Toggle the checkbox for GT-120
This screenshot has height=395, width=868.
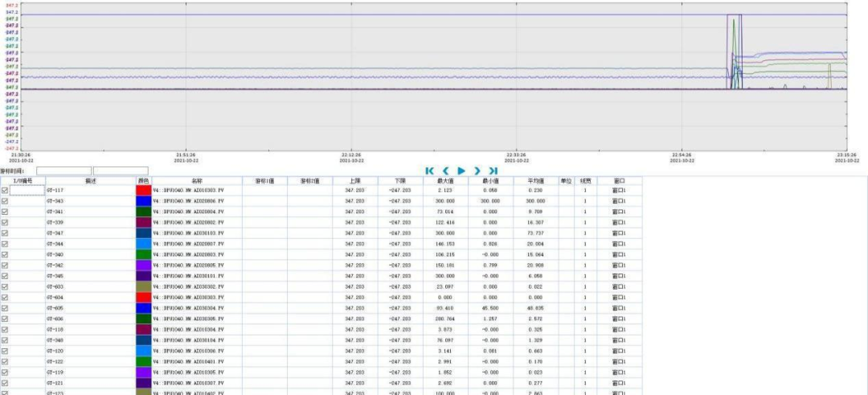pos(5,351)
